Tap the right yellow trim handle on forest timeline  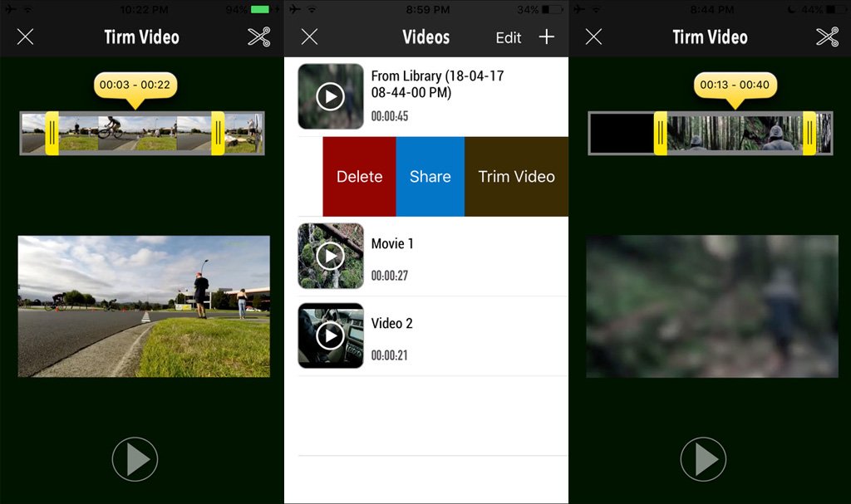811,133
